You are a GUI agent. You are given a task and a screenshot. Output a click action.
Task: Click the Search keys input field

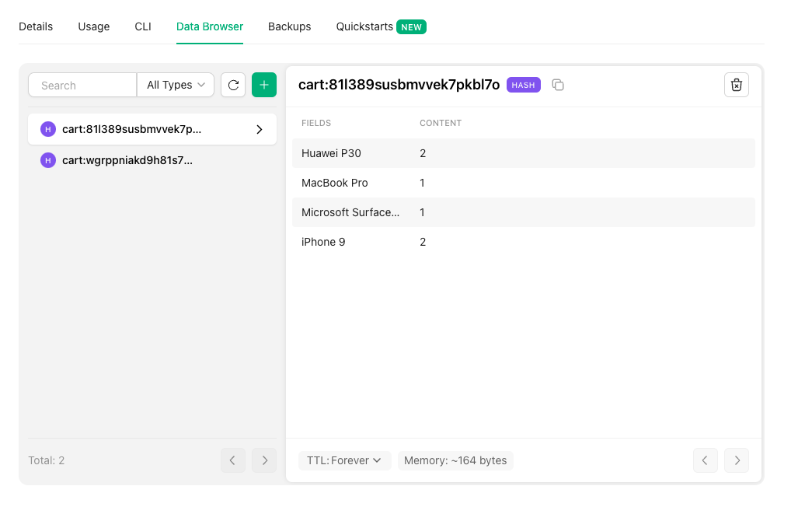click(82, 85)
